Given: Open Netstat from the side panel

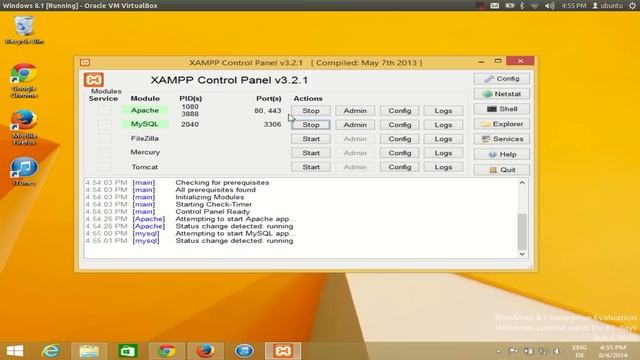Looking at the screenshot, I should coord(502,93).
